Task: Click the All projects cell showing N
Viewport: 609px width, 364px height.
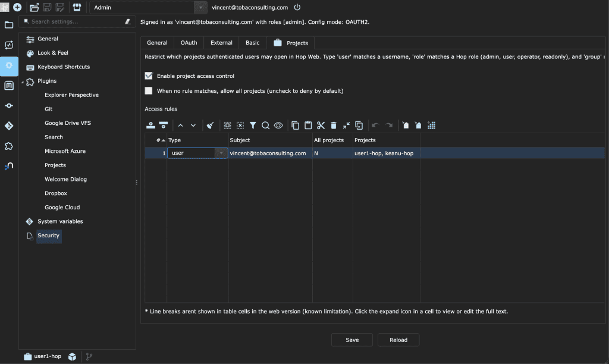Action: (332, 153)
